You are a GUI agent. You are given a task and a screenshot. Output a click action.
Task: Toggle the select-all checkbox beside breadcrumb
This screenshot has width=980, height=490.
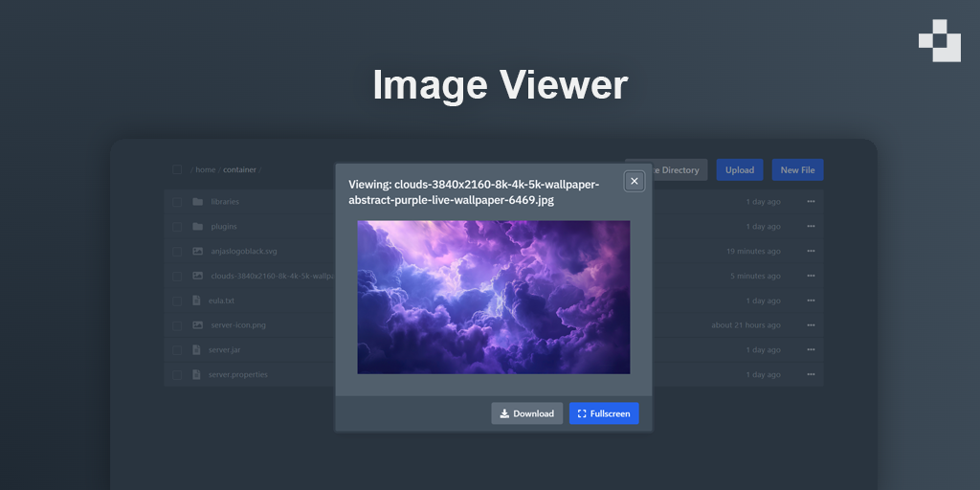[x=177, y=169]
